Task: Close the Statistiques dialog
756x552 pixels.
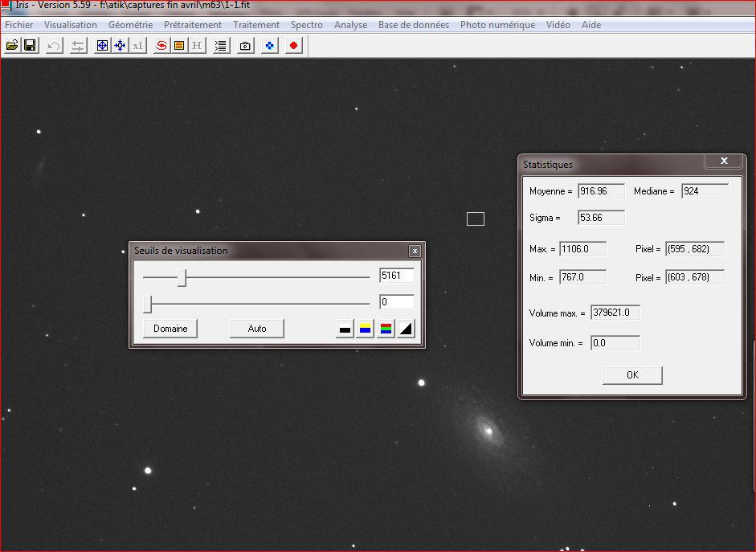Action: click(x=724, y=161)
